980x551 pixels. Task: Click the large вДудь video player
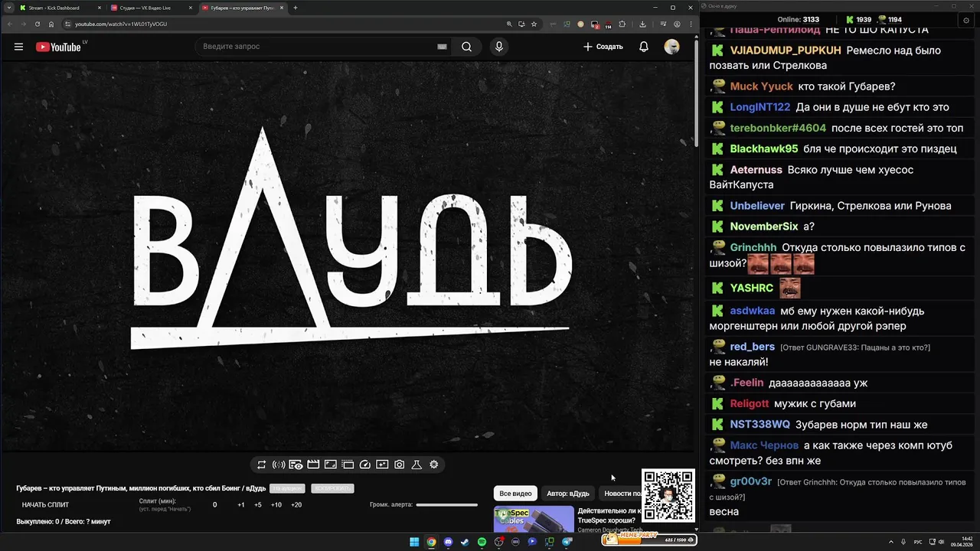click(x=348, y=257)
